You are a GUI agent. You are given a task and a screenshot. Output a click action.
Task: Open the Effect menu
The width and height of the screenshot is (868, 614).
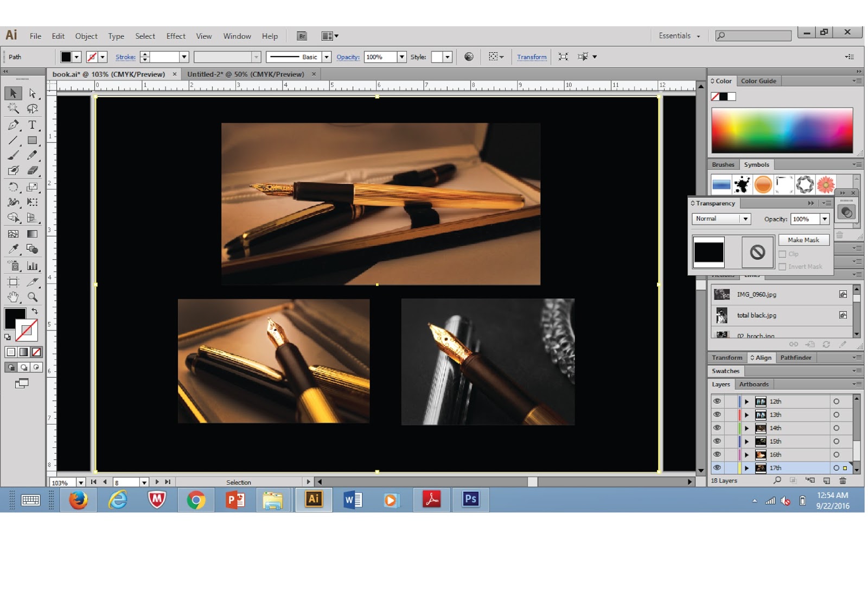[176, 36]
